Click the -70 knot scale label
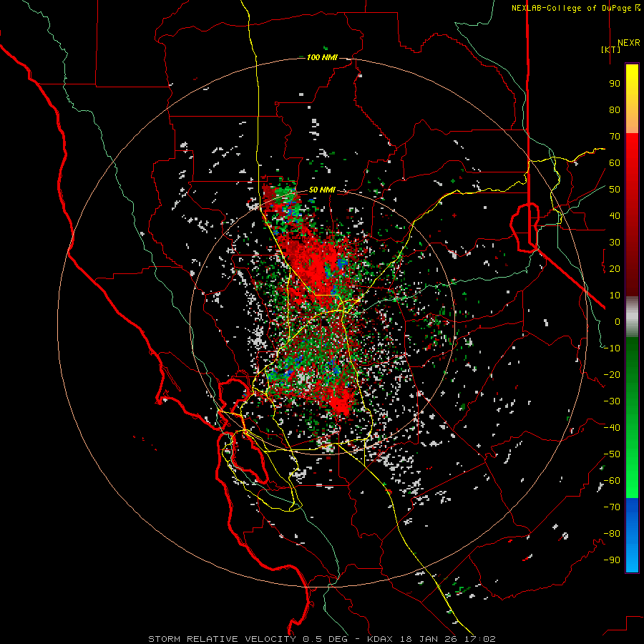This screenshot has width=644, height=644. (612, 507)
